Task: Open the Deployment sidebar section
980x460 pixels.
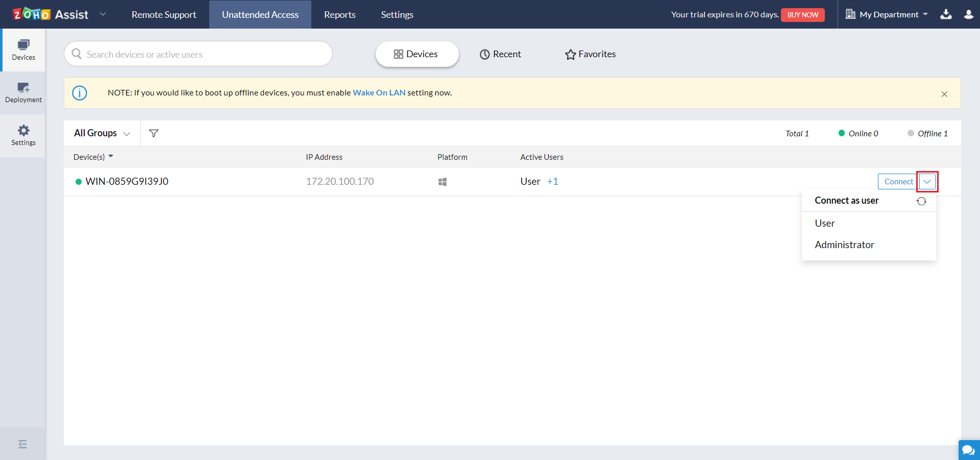Action: pyautogui.click(x=23, y=92)
